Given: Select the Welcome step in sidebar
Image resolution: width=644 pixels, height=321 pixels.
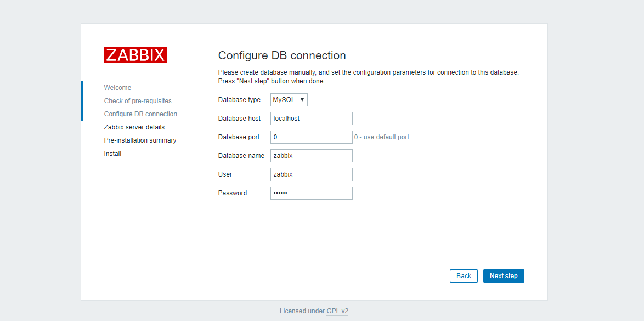Looking at the screenshot, I should [117, 88].
